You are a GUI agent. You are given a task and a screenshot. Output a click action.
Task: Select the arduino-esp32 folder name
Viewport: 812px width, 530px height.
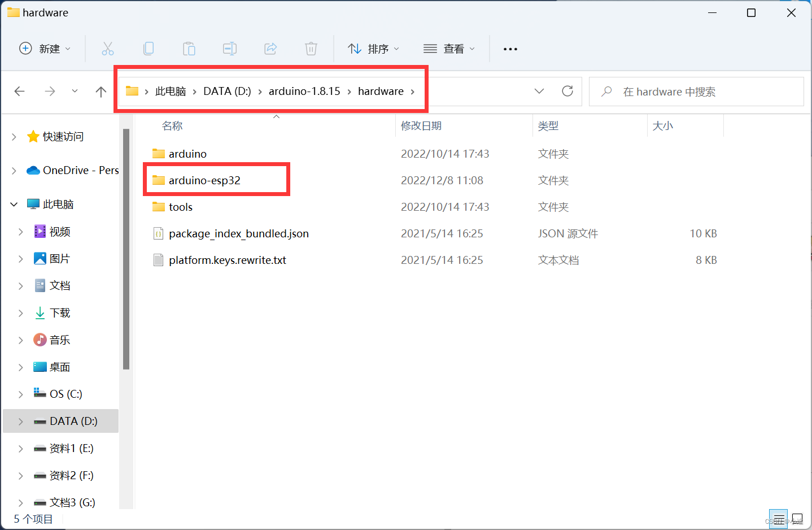tap(204, 180)
